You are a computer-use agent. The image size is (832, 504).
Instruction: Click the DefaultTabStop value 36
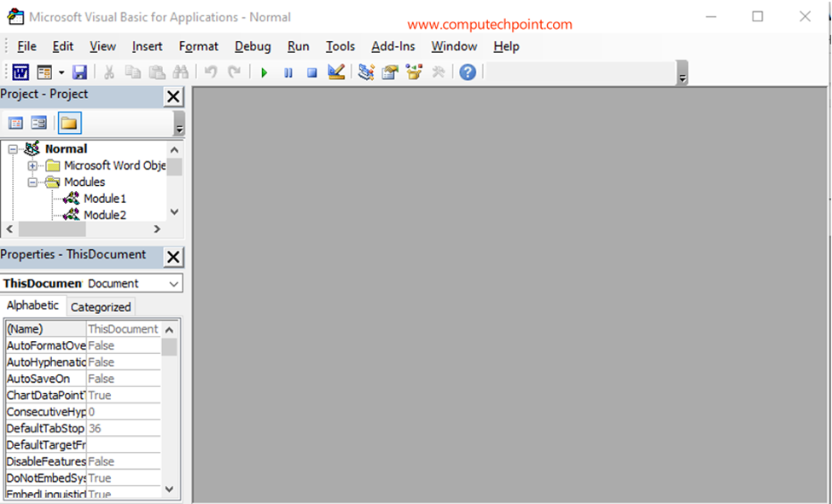tap(123, 429)
